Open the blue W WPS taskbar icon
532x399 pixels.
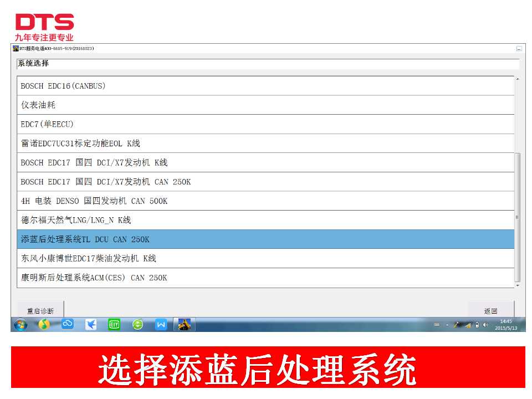[x=161, y=325]
